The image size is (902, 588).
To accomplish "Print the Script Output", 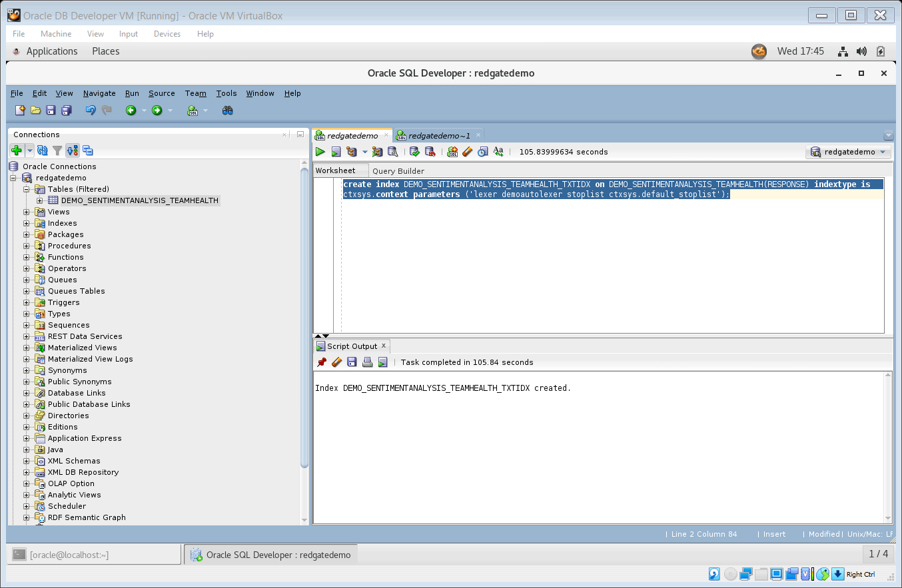I will pos(367,362).
